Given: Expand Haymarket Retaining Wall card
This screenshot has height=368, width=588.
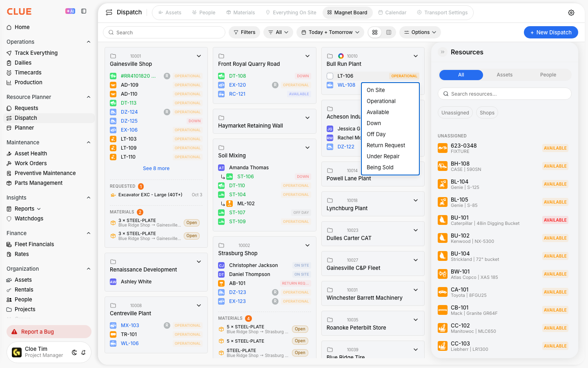Looking at the screenshot, I should pyautogui.click(x=307, y=118).
